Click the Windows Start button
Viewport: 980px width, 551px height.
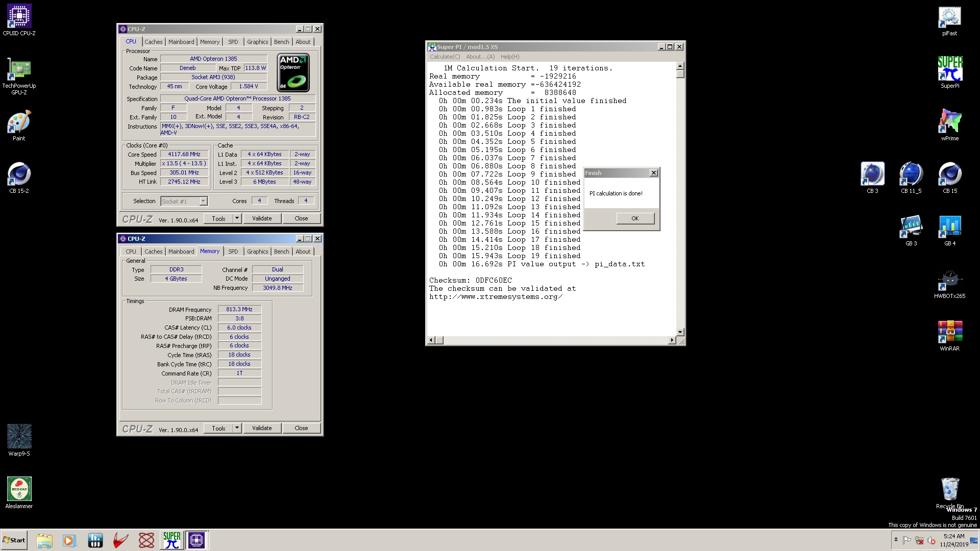pyautogui.click(x=14, y=540)
